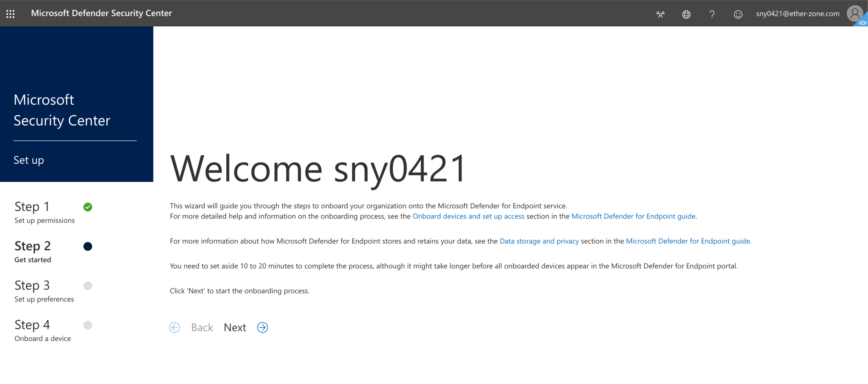The image size is (868, 384).
Task: Give feedback via the smiley face icon
Action: tap(738, 14)
